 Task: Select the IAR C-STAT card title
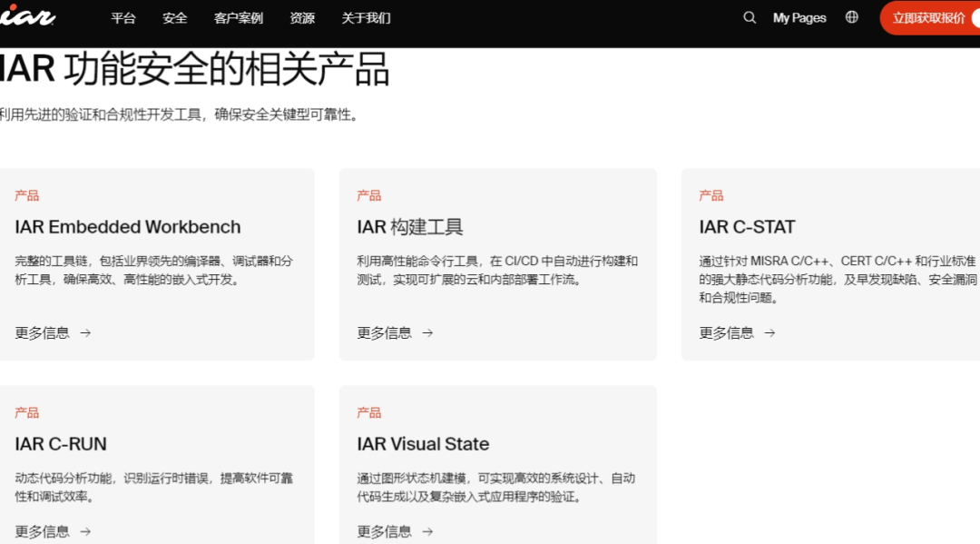click(x=747, y=227)
